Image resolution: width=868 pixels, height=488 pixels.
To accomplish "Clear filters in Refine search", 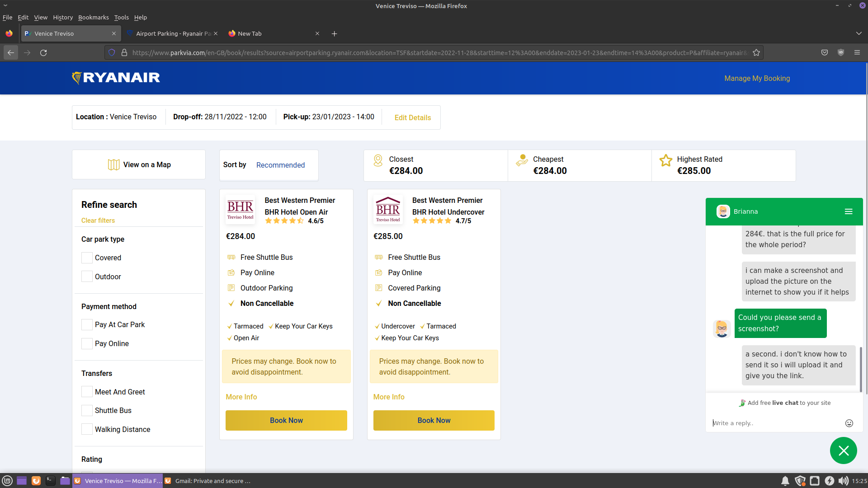I will 98,221.
